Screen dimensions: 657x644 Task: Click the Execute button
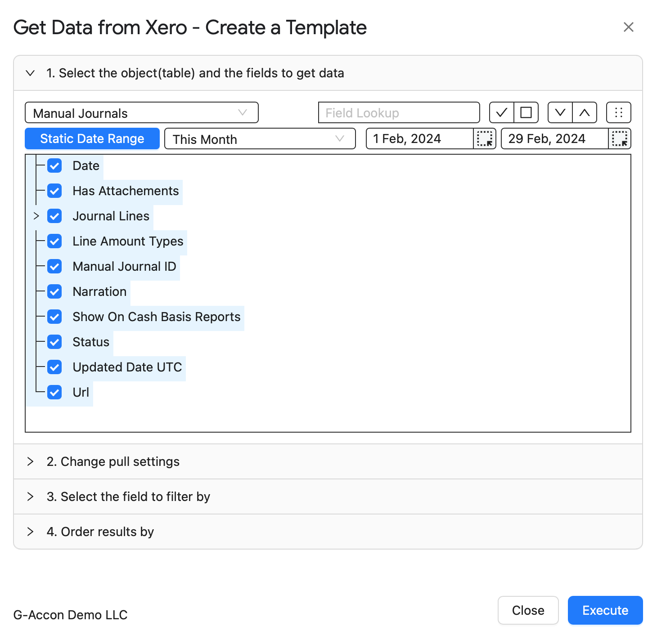(x=605, y=610)
